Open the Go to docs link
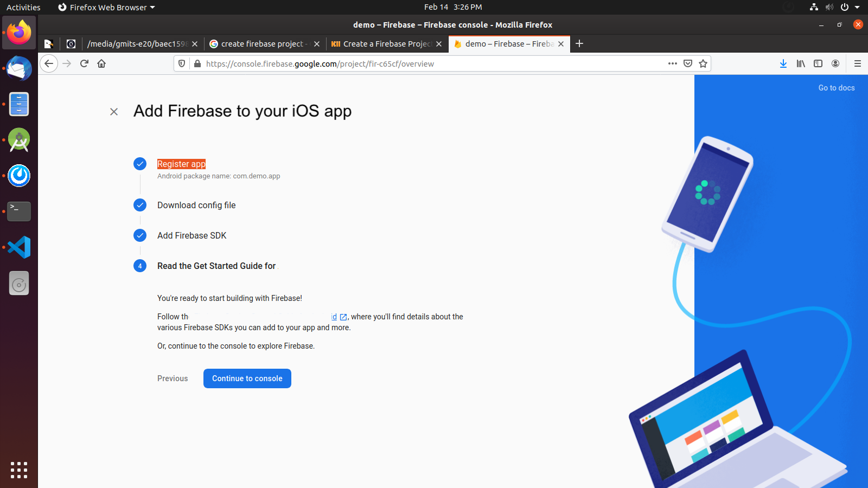 (x=837, y=88)
